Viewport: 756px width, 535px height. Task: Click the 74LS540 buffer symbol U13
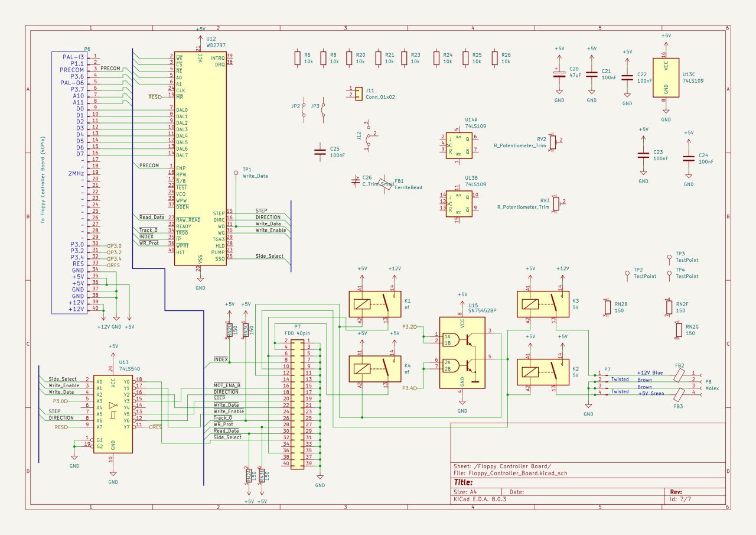[x=113, y=414]
